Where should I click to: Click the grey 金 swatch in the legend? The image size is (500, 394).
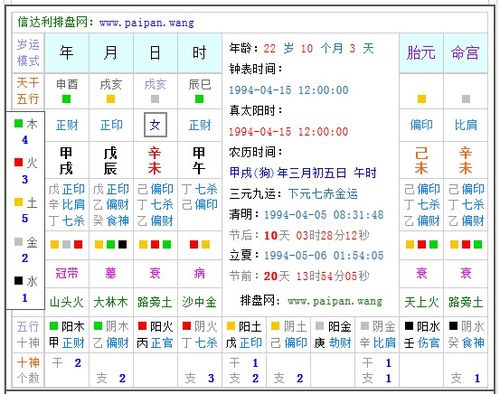click(x=19, y=242)
